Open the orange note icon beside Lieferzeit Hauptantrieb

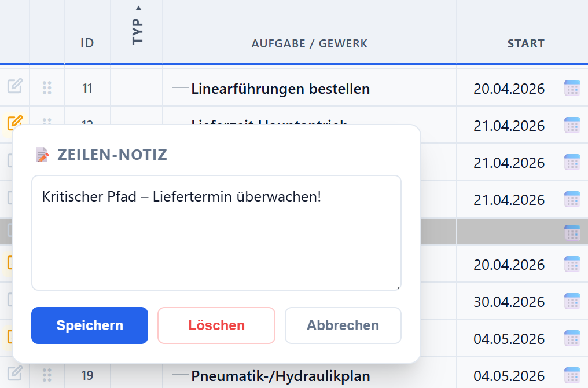pos(15,123)
